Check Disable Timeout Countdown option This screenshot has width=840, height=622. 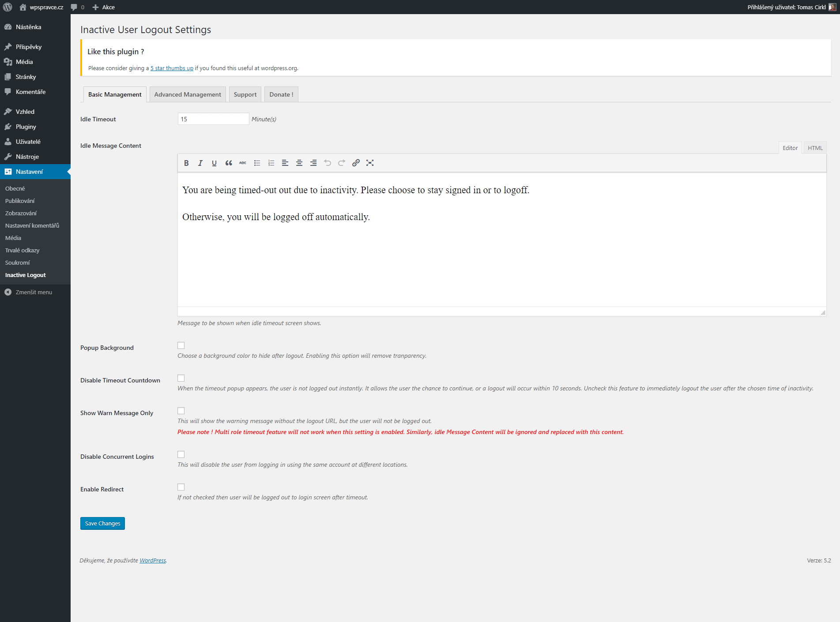(x=181, y=378)
